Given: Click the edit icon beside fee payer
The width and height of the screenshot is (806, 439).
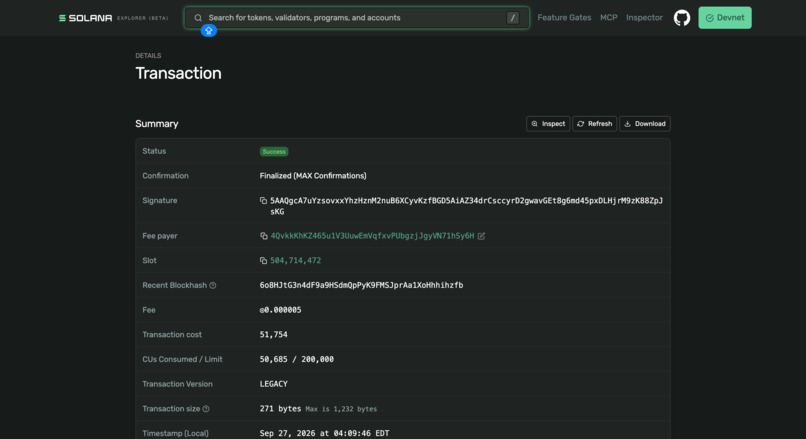Looking at the screenshot, I should point(481,236).
